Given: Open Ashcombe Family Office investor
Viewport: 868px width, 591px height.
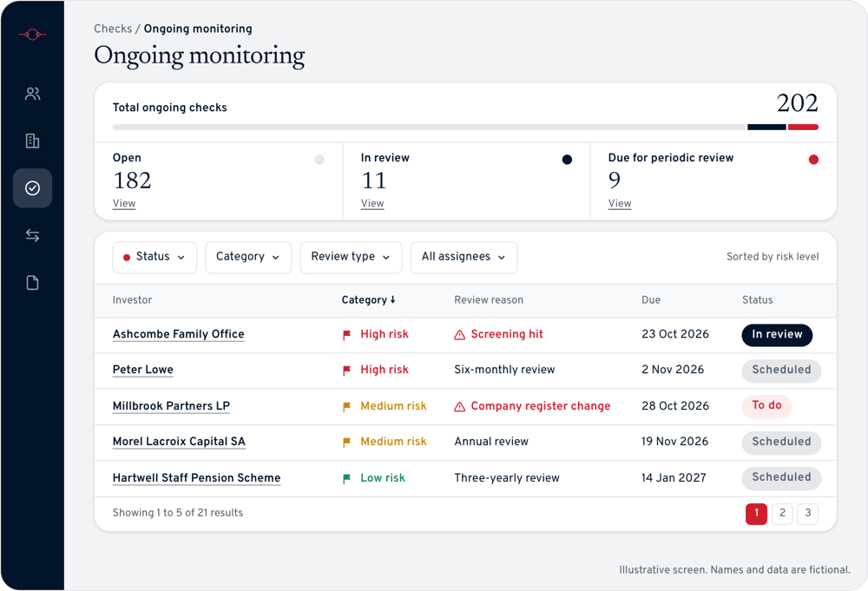Looking at the screenshot, I should [x=178, y=334].
